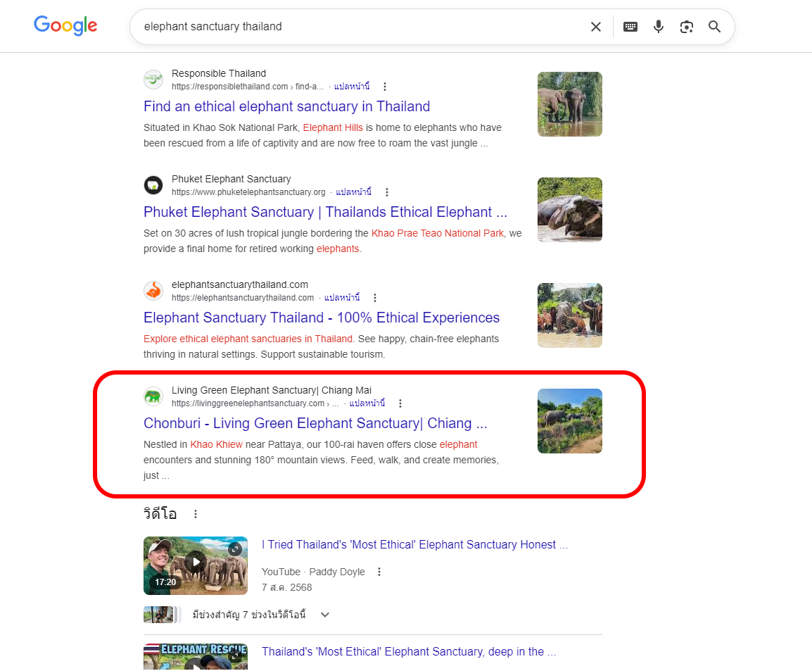Viewport: 812px width, 671px height.
Task: Open 'Elephant Sanctuary Thailand - 100% Ethical Experiences' link
Action: point(322,318)
